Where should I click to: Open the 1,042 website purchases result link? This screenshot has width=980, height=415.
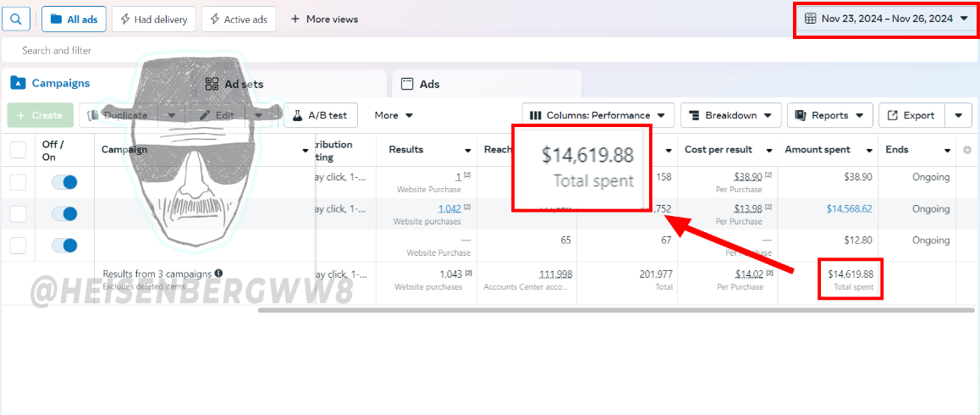click(450, 209)
